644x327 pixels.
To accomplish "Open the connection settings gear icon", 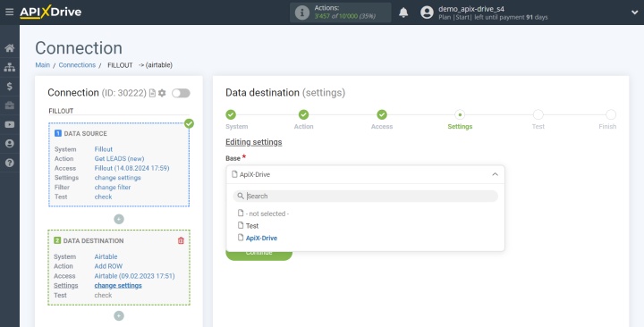I will [162, 93].
